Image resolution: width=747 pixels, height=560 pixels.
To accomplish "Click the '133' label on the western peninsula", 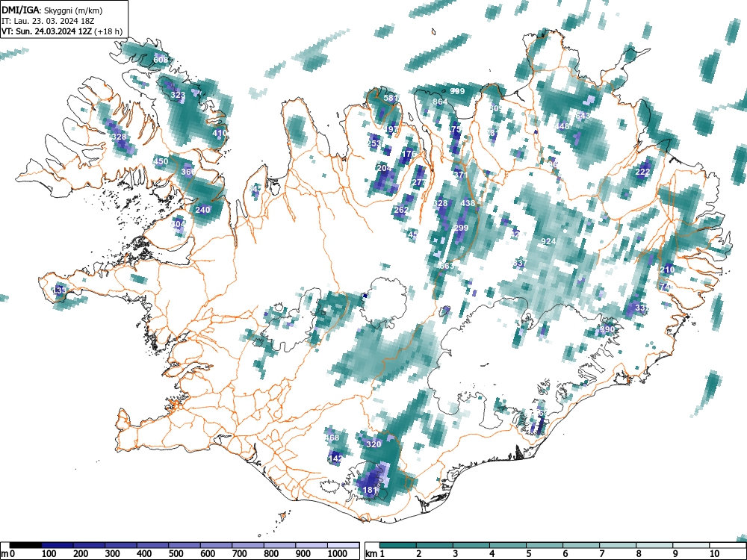I will click(60, 290).
